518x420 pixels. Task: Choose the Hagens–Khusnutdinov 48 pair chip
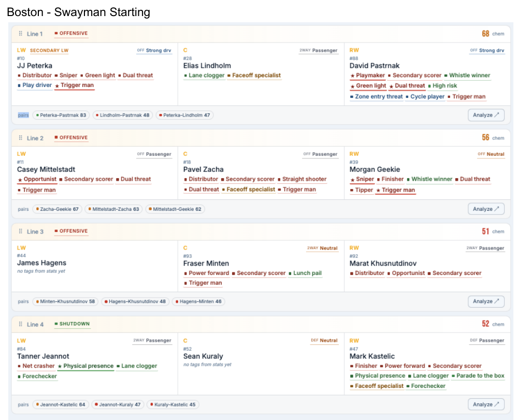tap(135, 301)
